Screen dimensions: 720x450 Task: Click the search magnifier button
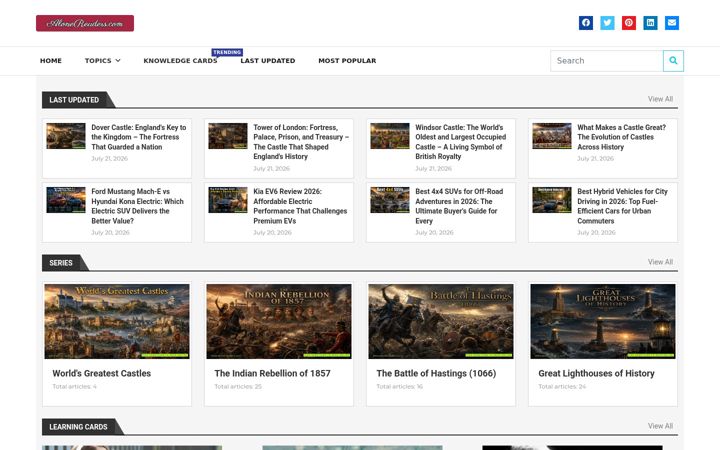(673, 61)
